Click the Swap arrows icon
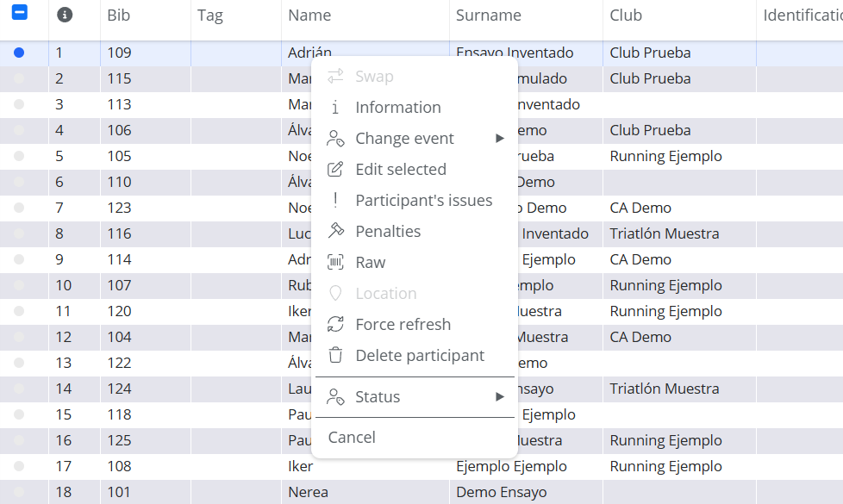The image size is (843, 504). coord(335,77)
